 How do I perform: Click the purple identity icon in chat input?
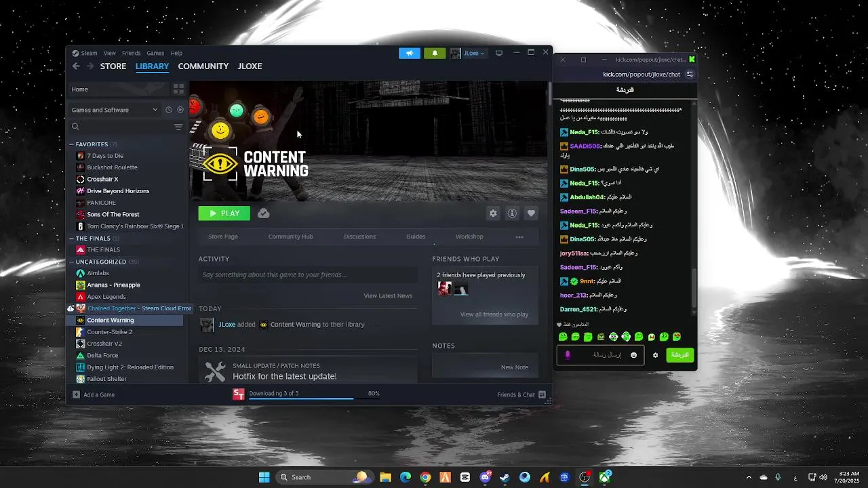[568, 355]
